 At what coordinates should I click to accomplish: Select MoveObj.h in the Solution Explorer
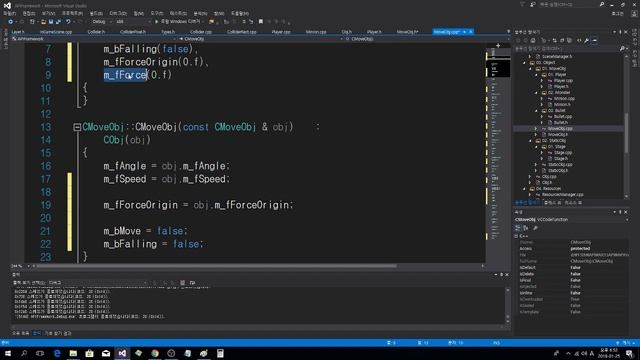558,134
